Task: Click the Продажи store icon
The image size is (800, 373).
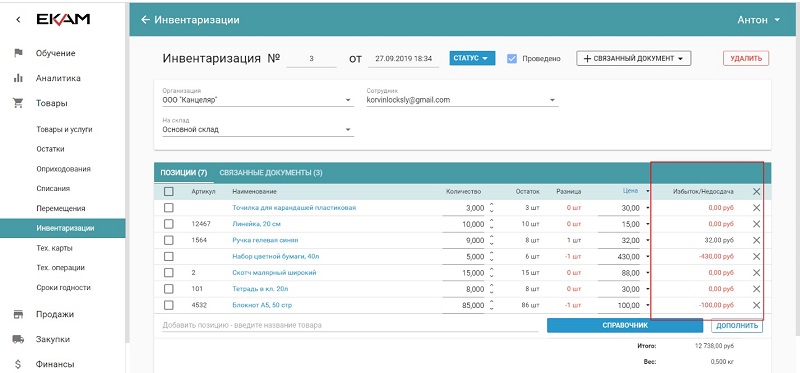Action: (18, 314)
